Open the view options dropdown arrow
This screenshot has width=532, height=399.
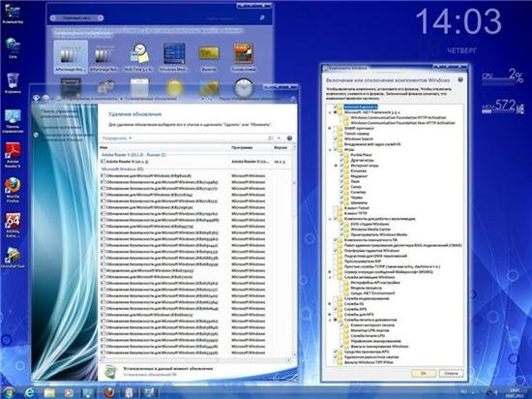[x=279, y=138]
